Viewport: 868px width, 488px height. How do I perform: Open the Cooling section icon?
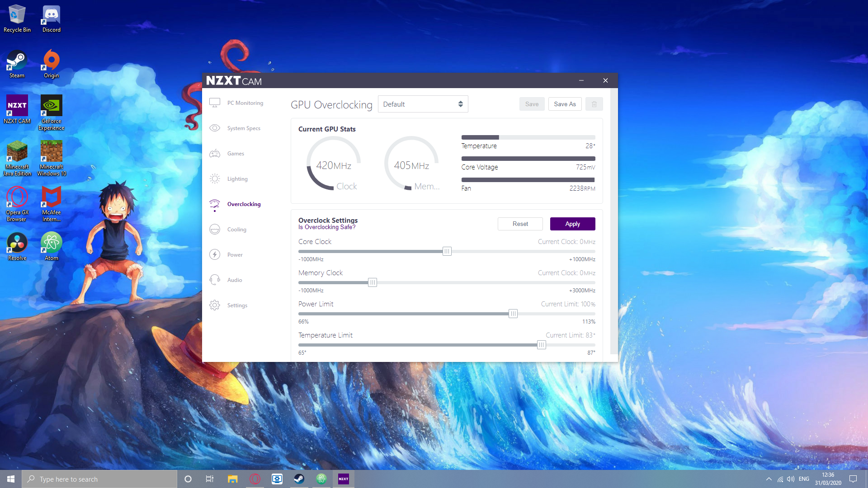[215, 230]
